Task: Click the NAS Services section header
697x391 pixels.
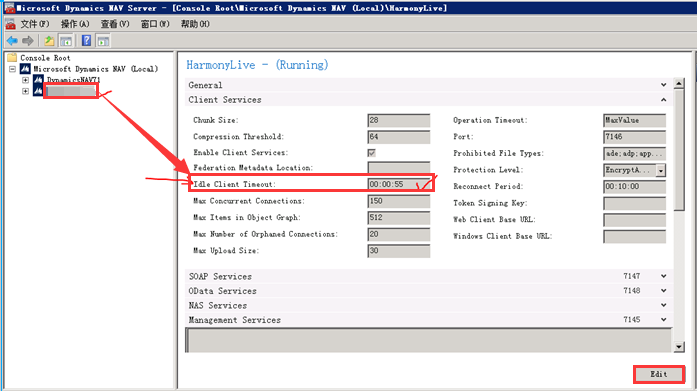Action: point(429,305)
